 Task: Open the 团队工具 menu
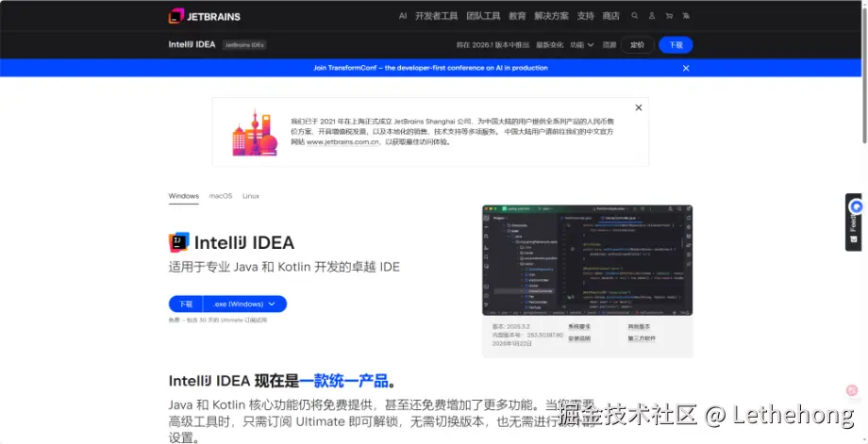tap(483, 16)
